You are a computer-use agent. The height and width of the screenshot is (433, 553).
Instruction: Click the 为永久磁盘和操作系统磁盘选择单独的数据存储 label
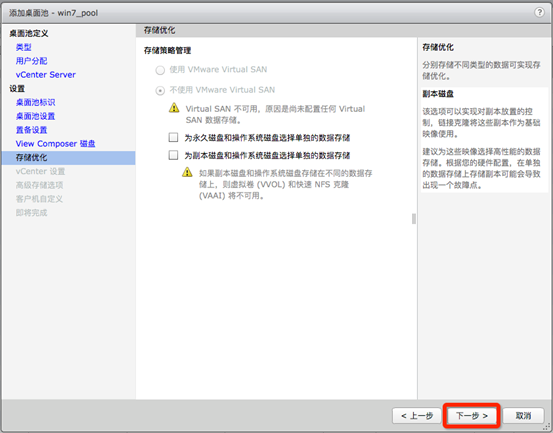point(267,138)
